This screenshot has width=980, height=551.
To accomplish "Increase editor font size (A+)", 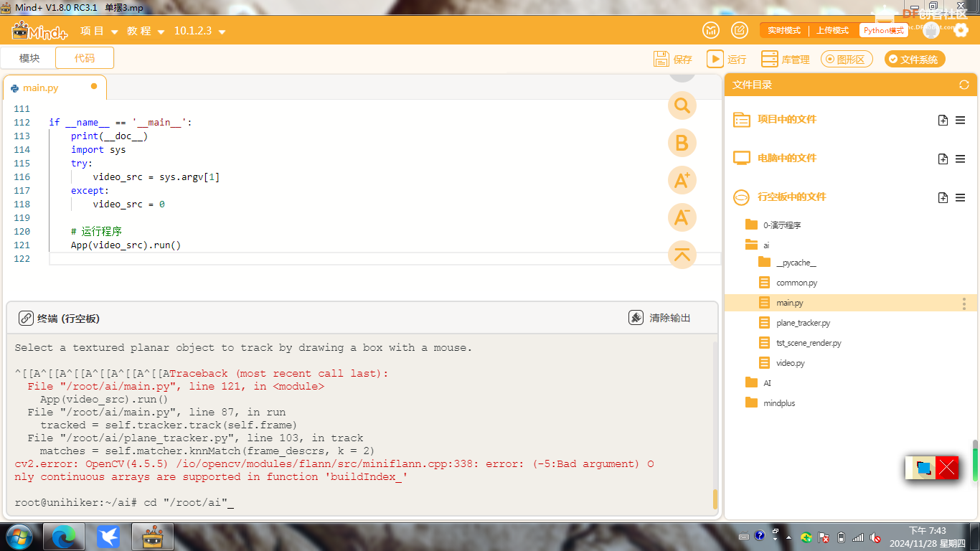I will point(682,180).
